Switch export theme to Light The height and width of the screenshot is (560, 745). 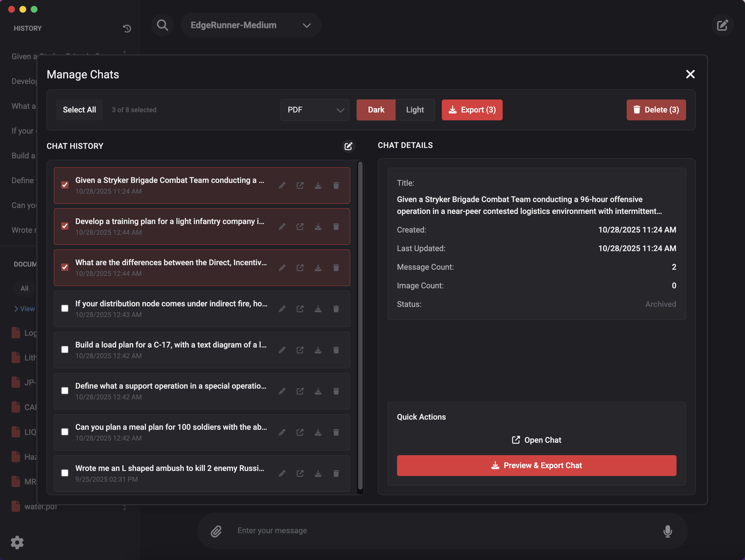click(414, 110)
